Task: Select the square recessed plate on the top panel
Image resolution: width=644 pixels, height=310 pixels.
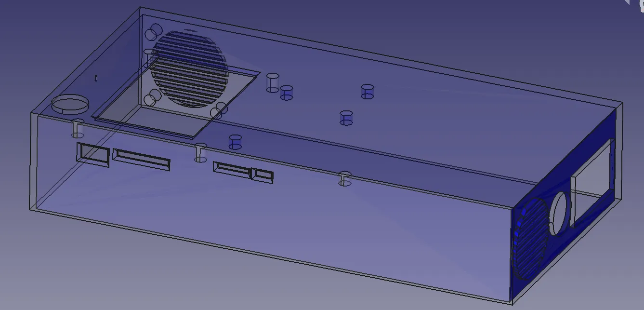Action: click(176, 99)
